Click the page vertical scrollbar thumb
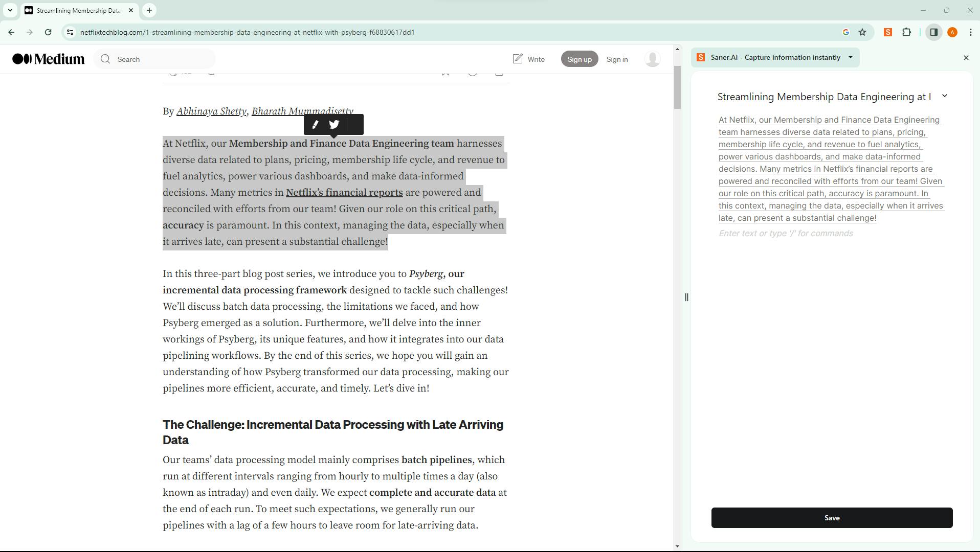This screenshot has width=980, height=552. point(677,87)
